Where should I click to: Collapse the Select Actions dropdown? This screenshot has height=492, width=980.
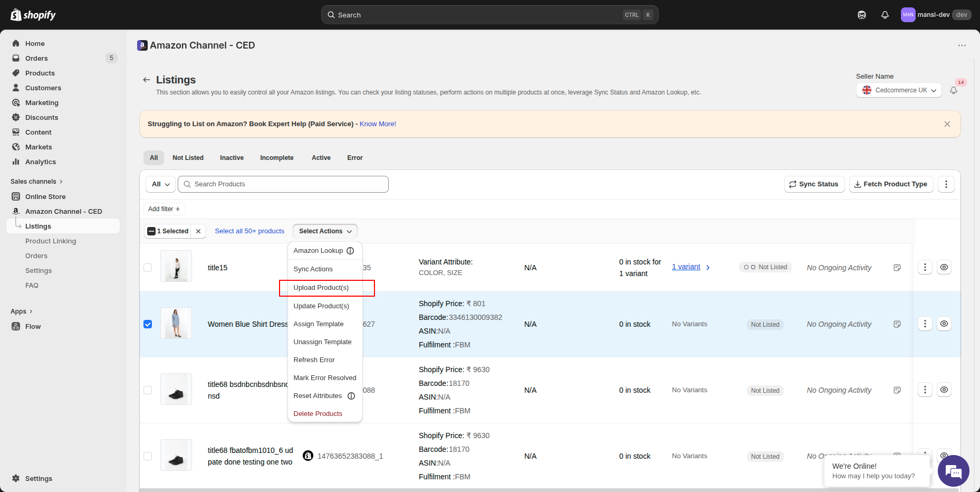(x=325, y=231)
